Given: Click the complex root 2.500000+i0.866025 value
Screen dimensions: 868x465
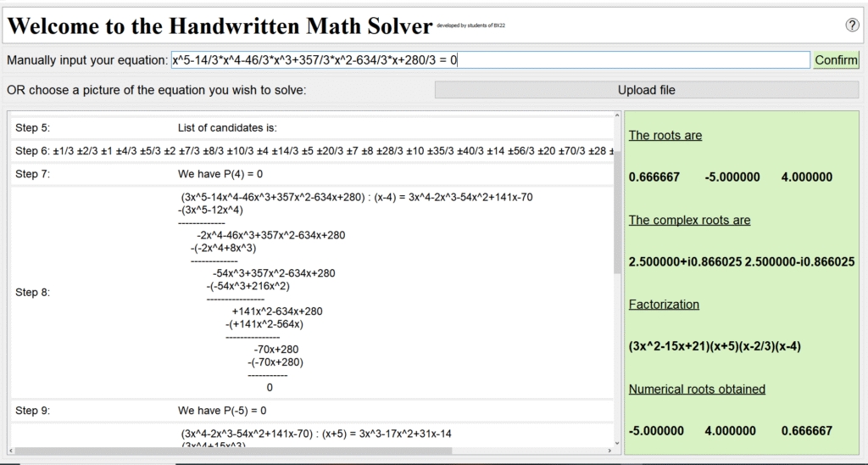Looking at the screenshot, I should click(685, 262).
